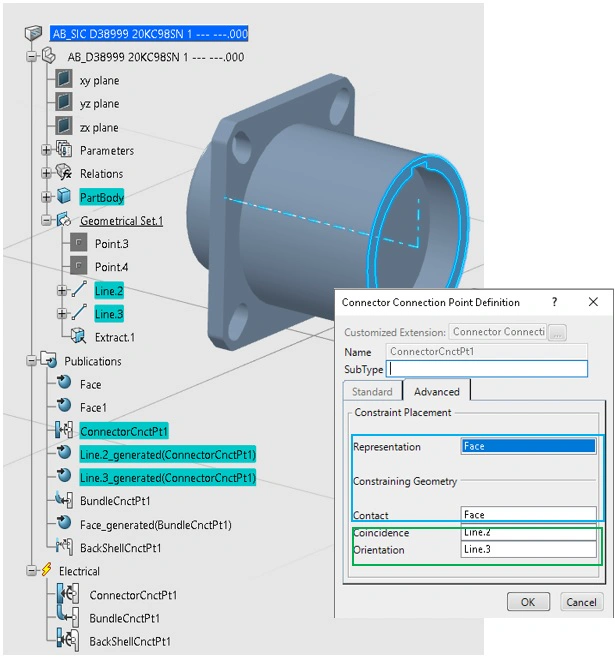Click the Line.3 line icon
This screenshot has width=615, height=657.
[79, 313]
